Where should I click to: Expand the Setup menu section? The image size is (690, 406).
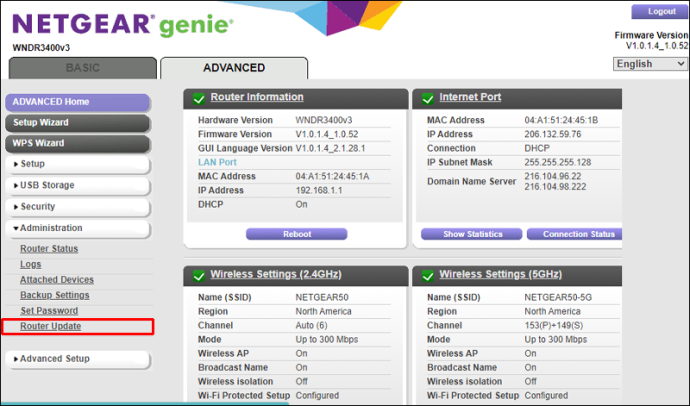(77, 164)
